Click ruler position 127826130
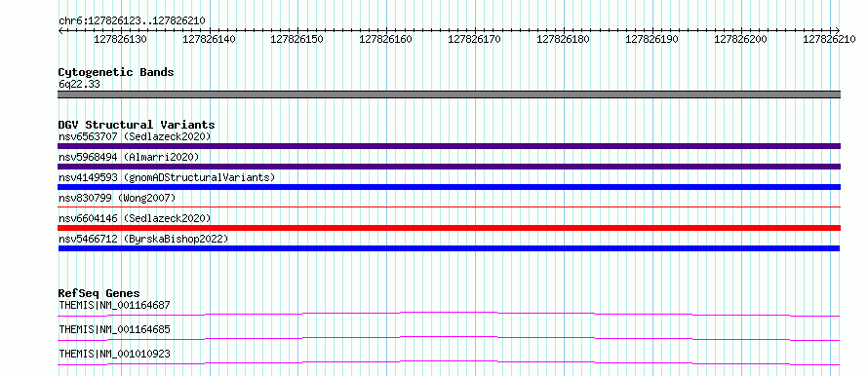The width and height of the screenshot is (868, 376). coord(121,39)
